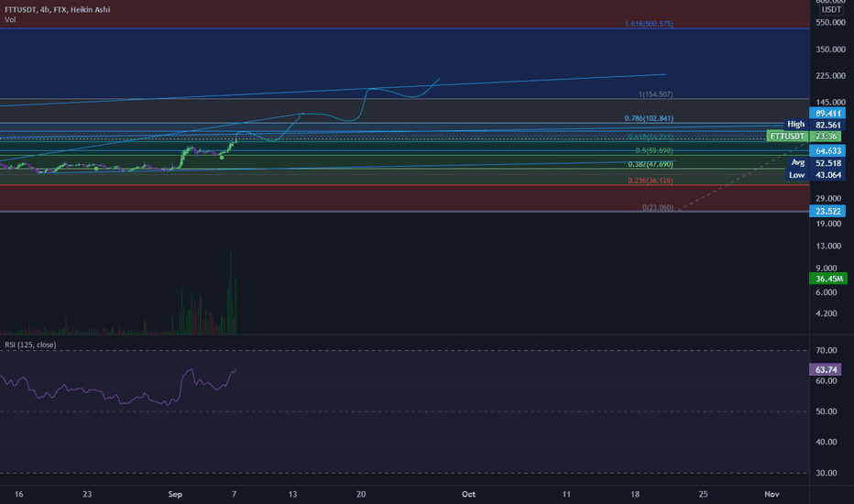Click the 25 date on the time axis

[x=703, y=494]
